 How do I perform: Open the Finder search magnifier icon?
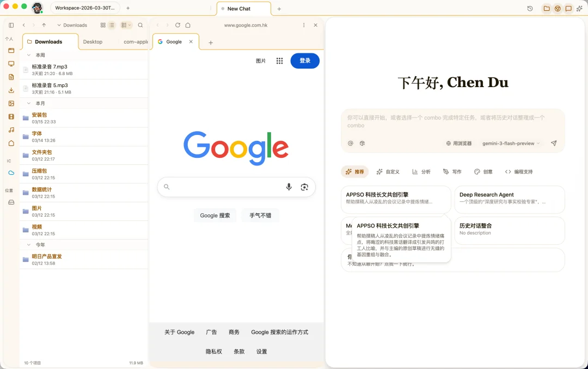pyautogui.click(x=140, y=25)
